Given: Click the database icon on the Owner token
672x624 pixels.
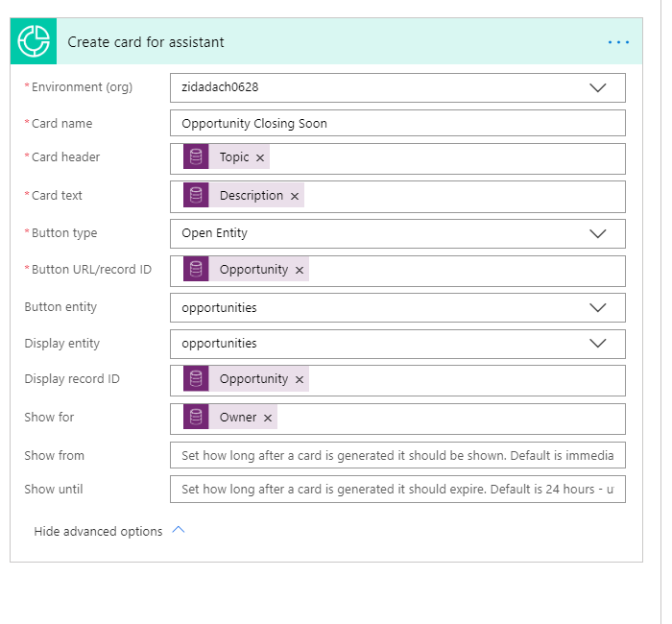Looking at the screenshot, I should click(196, 418).
